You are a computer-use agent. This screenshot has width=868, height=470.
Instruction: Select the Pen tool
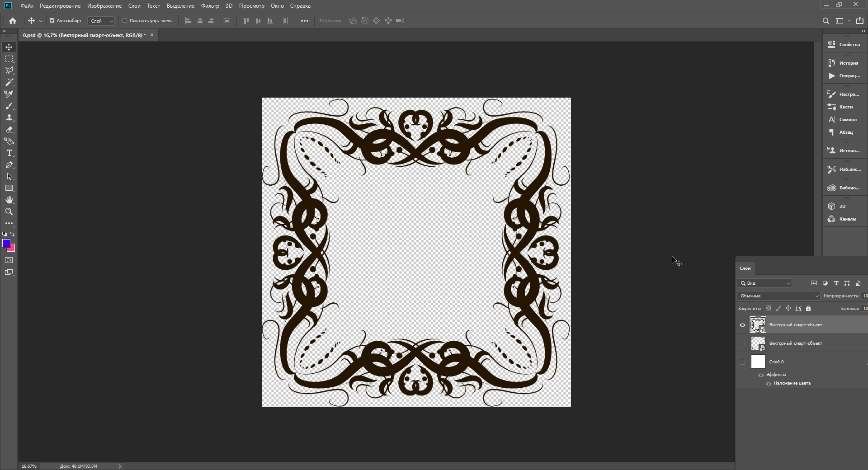tap(9, 165)
